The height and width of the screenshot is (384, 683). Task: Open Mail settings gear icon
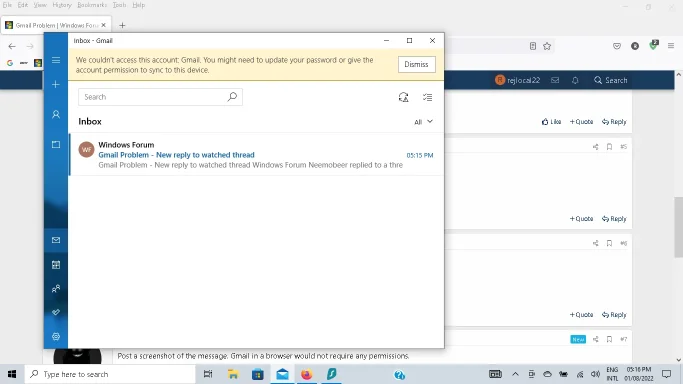click(x=56, y=337)
